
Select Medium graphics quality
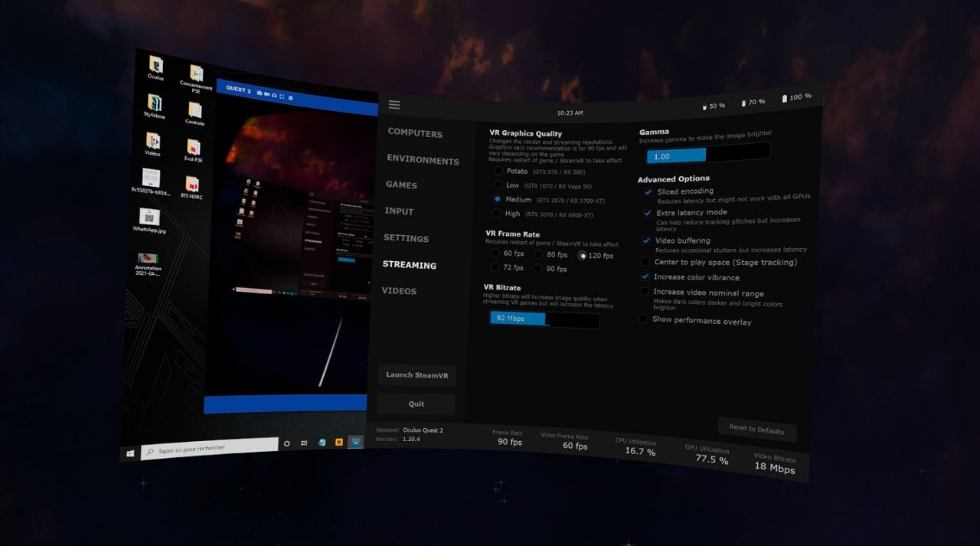pos(498,198)
